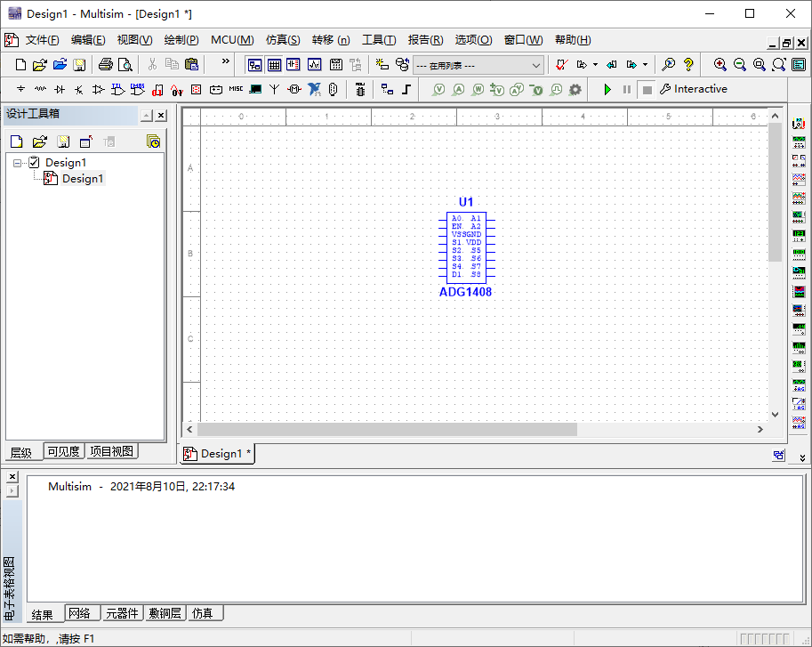Select the Place Source component icon
Screen dimensions: 812x647
pyautogui.click(x=20, y=88)
